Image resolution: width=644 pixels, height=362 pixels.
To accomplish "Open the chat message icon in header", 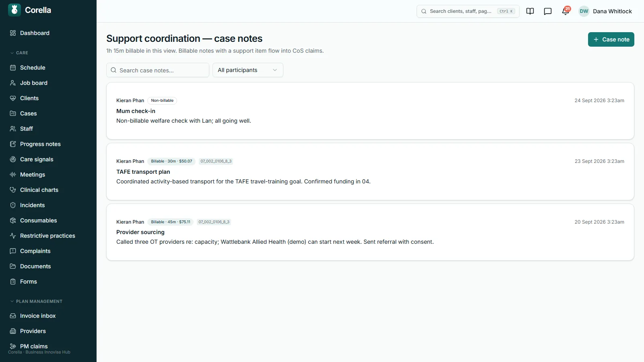I will pos(548,11).
